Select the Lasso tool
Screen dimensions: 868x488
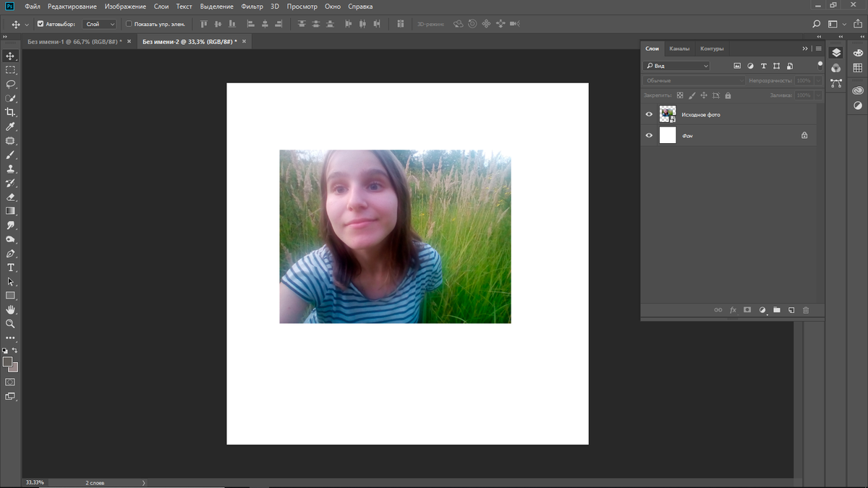pos(10,84)
